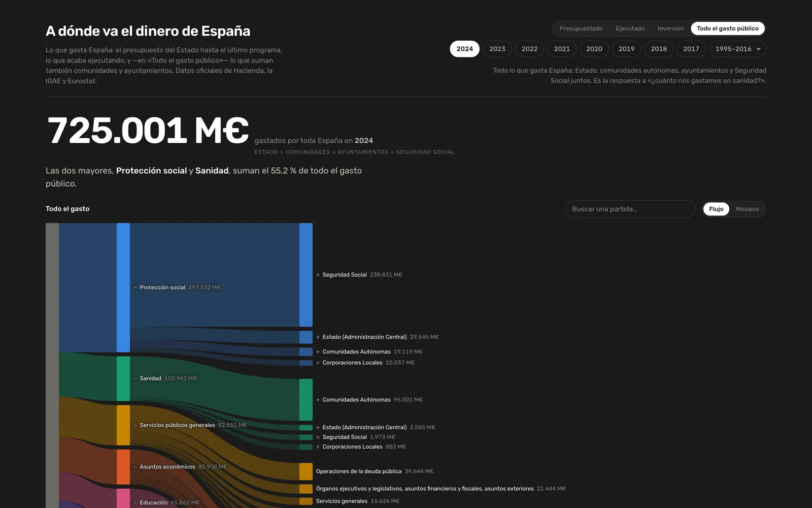Click the gray root node bar
Viewport: 812px width, 508px height.
(52, 365)
